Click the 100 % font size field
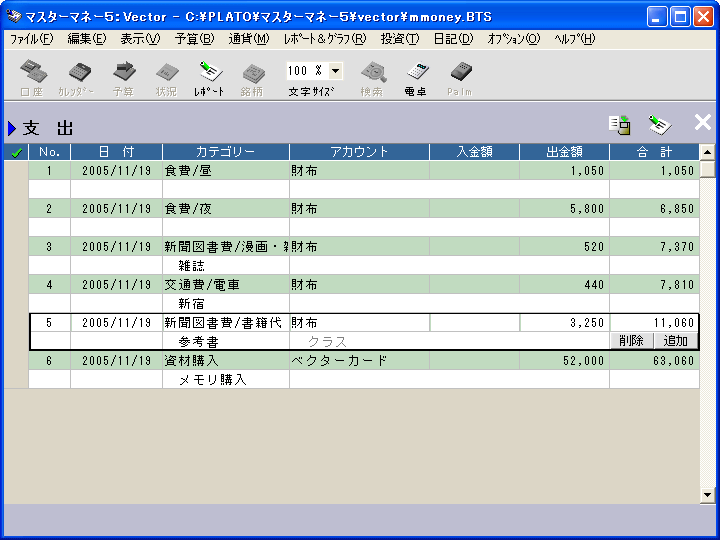This screenshot has width=720, height=540. point(308,71)
